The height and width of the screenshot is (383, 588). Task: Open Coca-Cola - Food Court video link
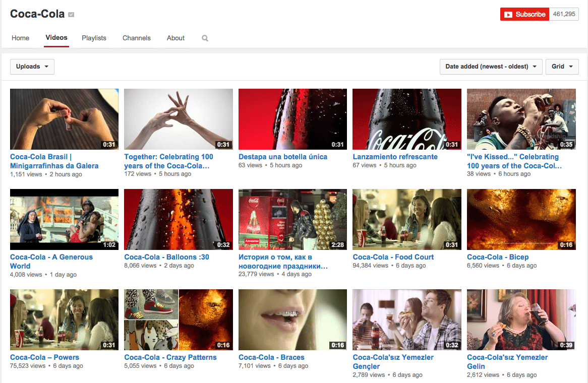[x=393, y=257]
